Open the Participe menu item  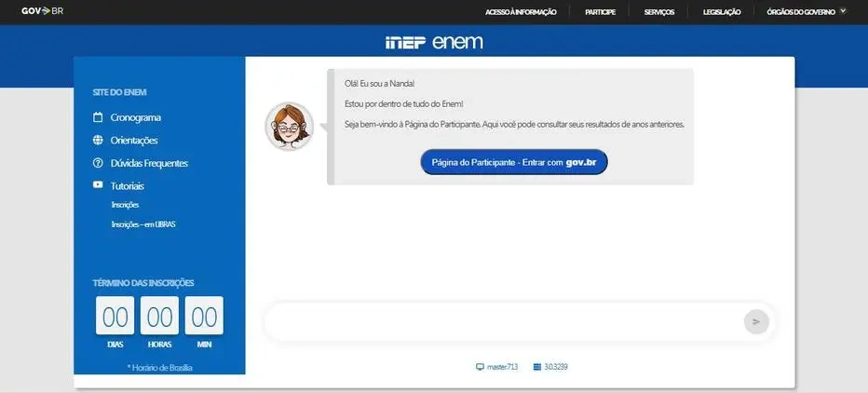tap(600, 12)
